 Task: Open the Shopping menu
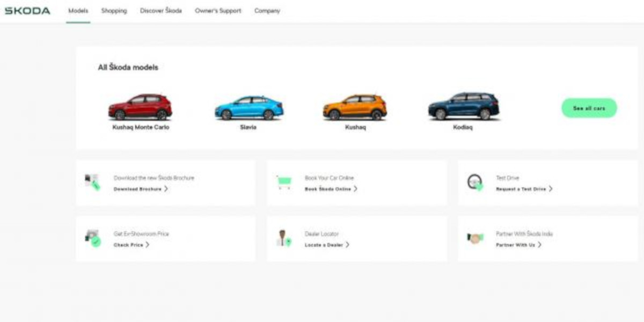coord(114,11)
